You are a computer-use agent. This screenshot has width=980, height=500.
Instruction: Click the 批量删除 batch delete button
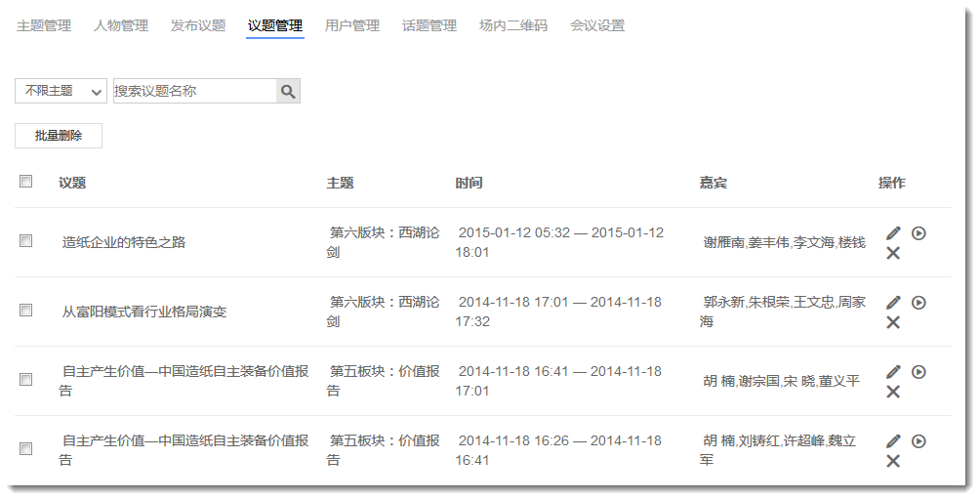click(x=59, y=136)
